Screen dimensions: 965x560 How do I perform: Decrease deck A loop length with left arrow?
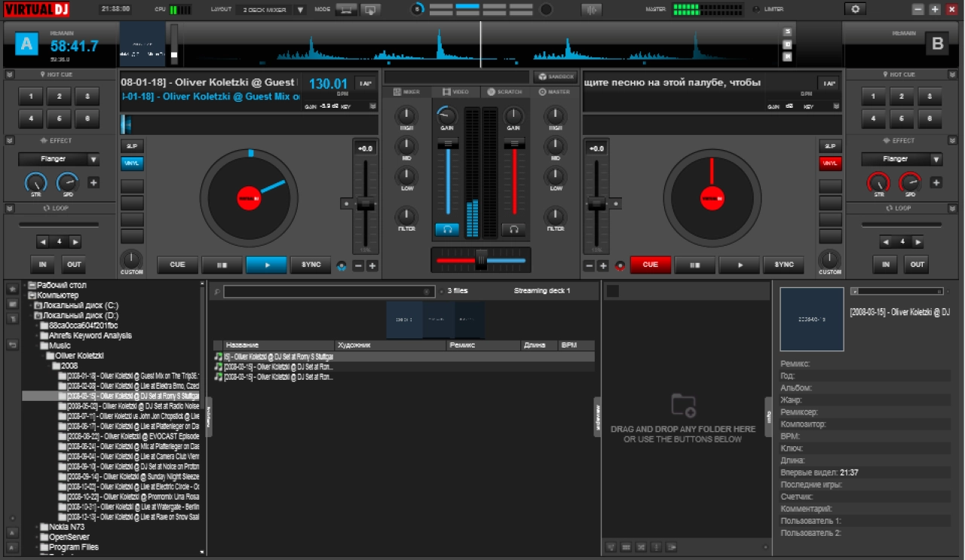[x=43, y=242]
